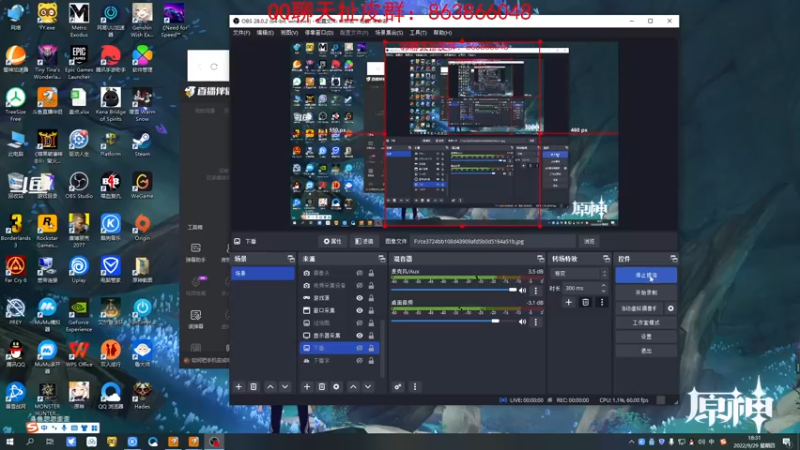
Task: Open Epic Games Launcher desktop icon
Action: 79,63
